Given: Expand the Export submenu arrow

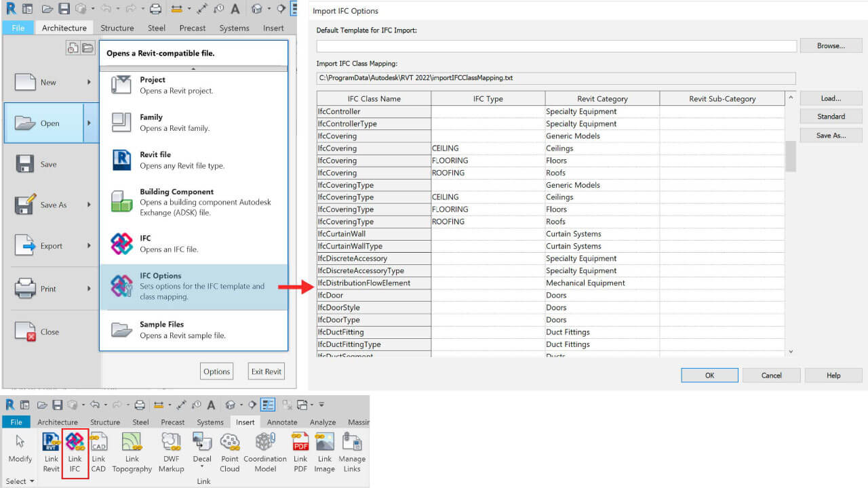Looking at the screenshot, I should [89, 246].
